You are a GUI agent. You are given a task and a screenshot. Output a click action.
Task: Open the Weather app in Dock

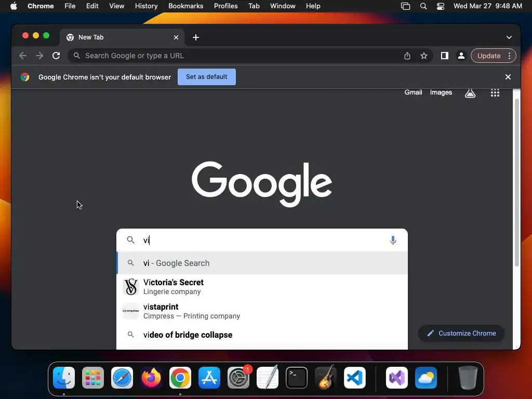426,377
